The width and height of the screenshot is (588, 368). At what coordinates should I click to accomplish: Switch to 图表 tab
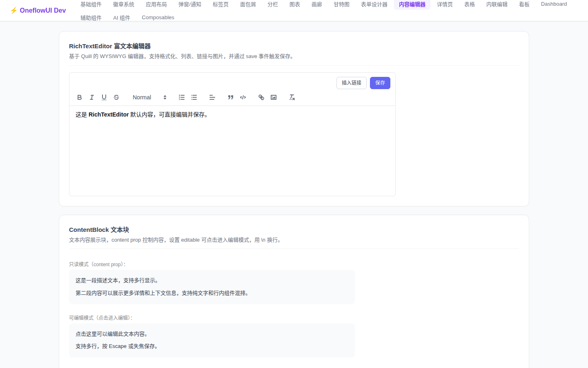point(295,4)
